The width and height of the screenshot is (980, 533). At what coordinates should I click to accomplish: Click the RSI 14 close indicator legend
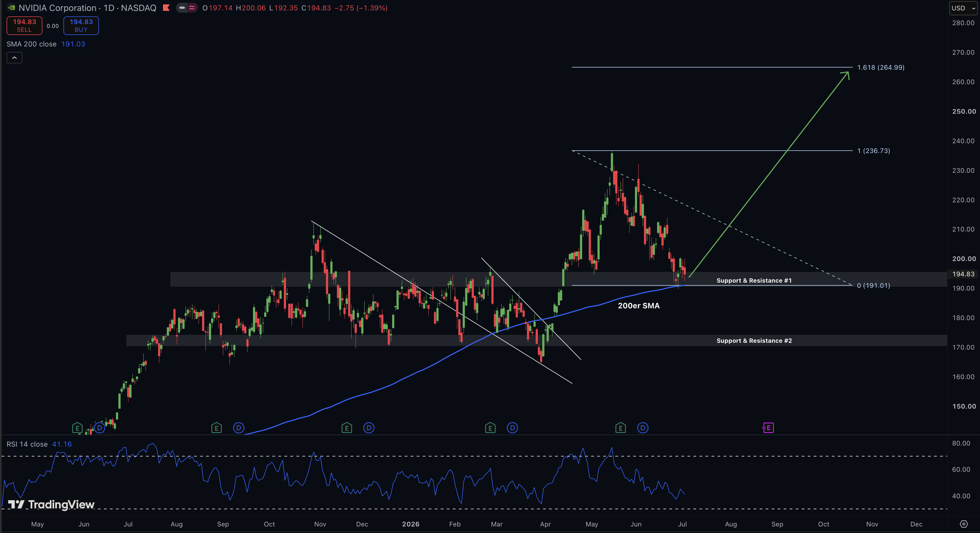pos(39,444)
